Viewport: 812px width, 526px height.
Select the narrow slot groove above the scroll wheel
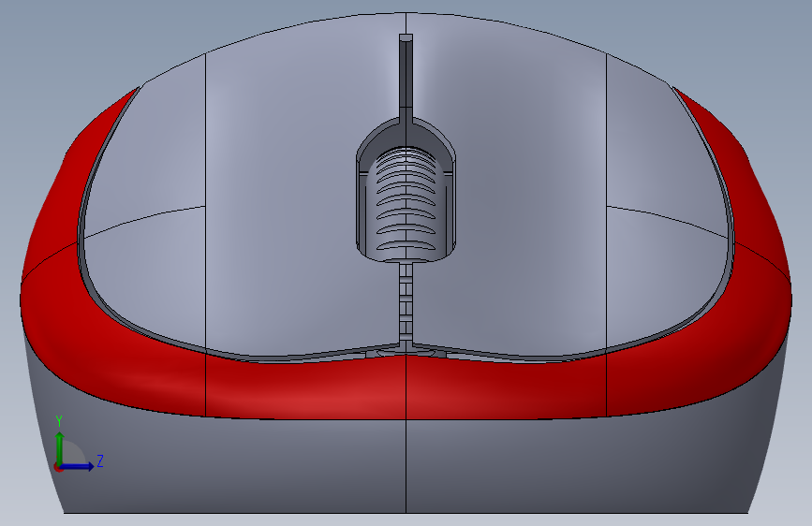406,78
